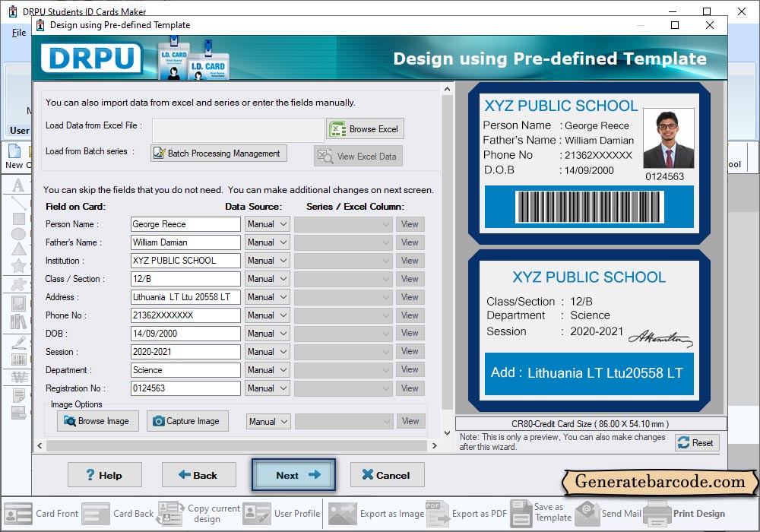Click View Excel Data button
The width and height of the screenshot is (760, 532).
coord(358,156)
